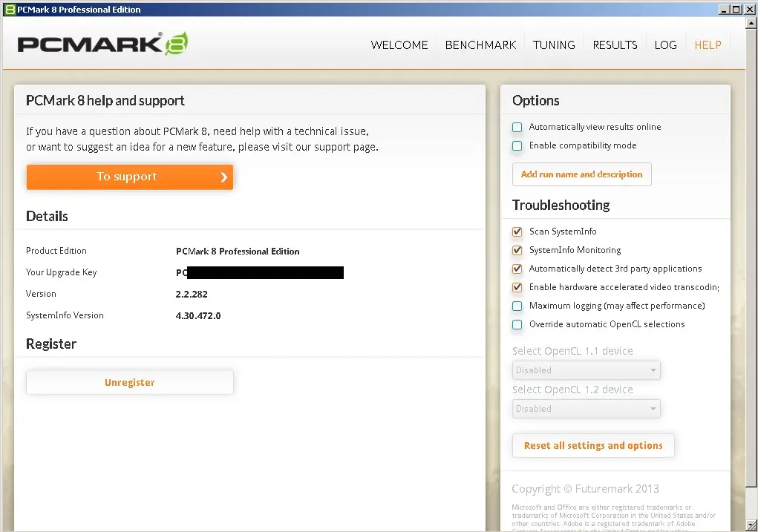This screenshot has height=532, width=758.
Task: Click the Select OpenCL 1.2 device label
Action: click(x=572, y=390)
